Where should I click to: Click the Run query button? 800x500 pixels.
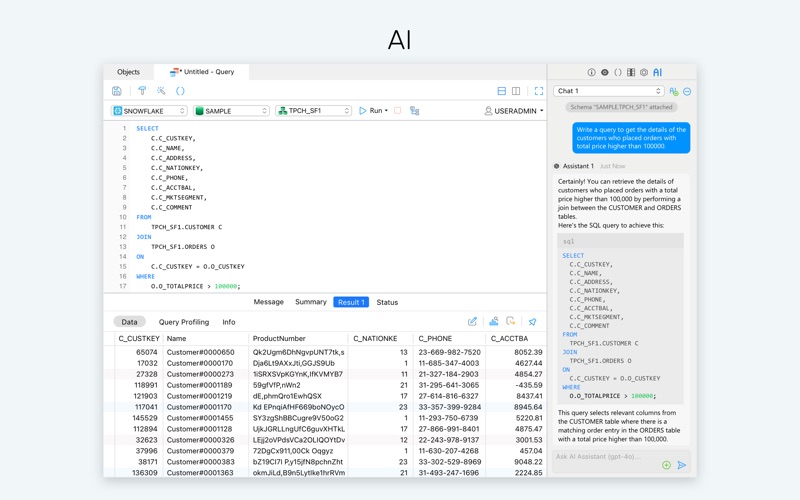[371, 111]
